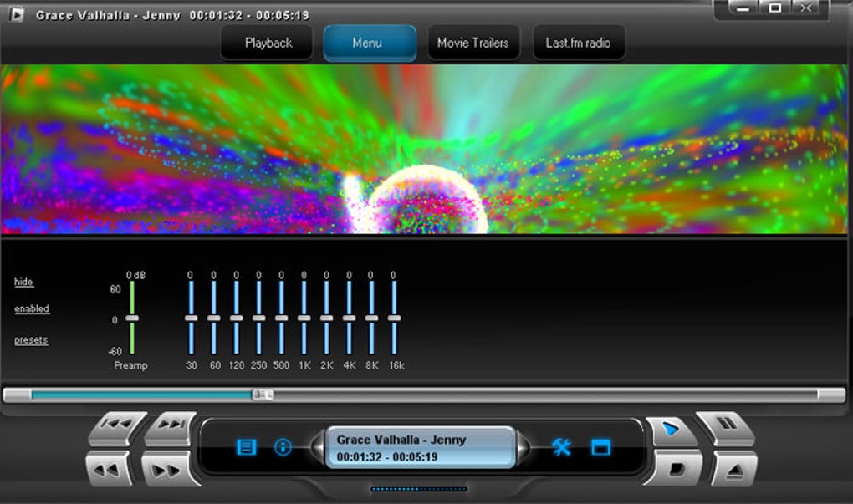Click the 16k band slider
Image resolution: width=853 pixels, height=504 pixels.
[x=395, y=318]
